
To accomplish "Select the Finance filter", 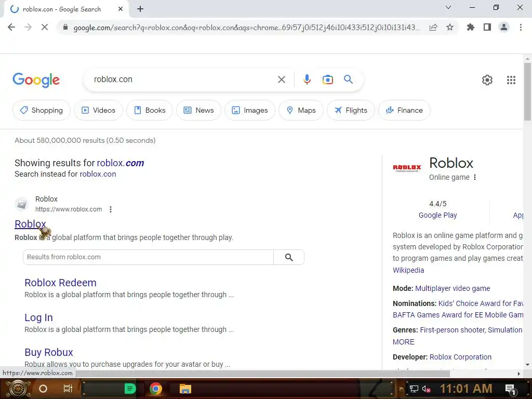I will (x=404, y=110).
